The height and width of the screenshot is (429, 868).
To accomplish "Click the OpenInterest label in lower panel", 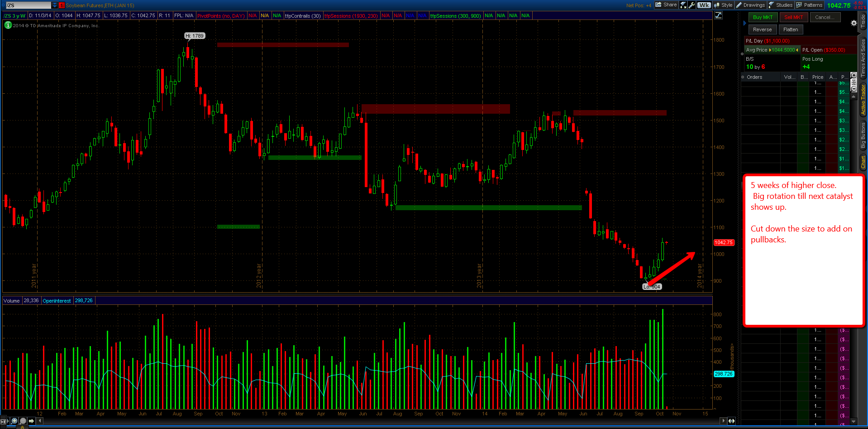I will coord(57,300).
